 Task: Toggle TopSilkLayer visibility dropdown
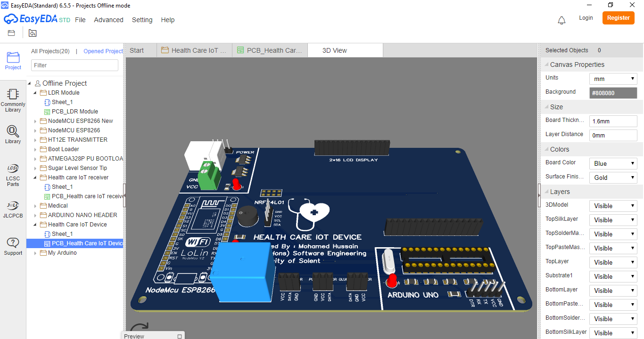coord(613,220)
